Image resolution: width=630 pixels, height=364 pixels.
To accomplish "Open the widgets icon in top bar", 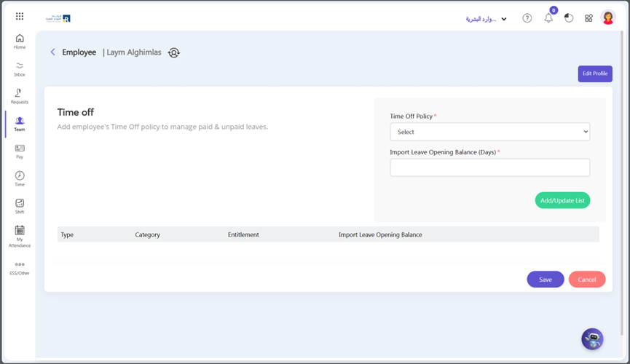I will [x=588, y=18].
